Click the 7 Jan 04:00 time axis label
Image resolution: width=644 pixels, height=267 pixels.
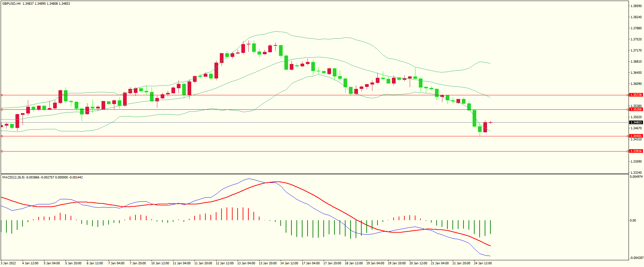point(116,263)
